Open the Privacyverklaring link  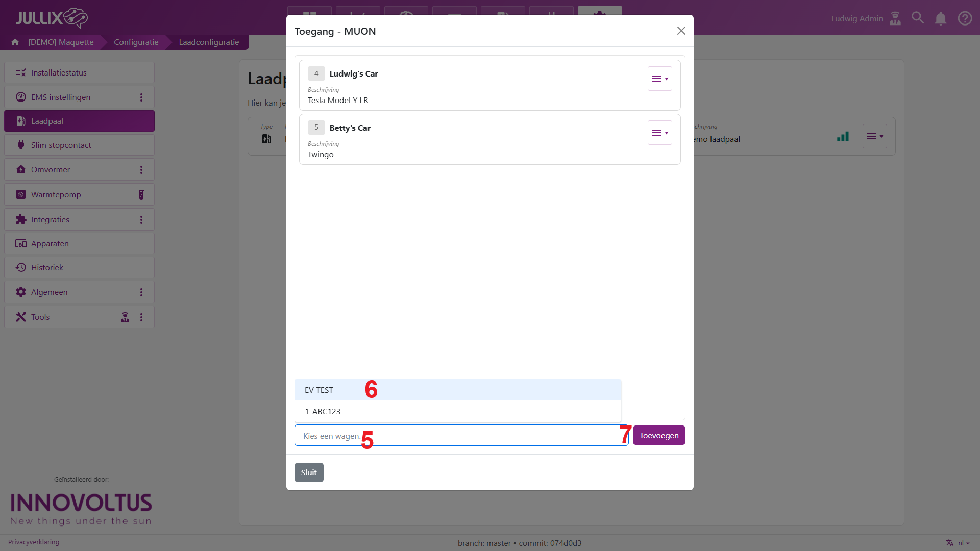(x=34, y=542)
